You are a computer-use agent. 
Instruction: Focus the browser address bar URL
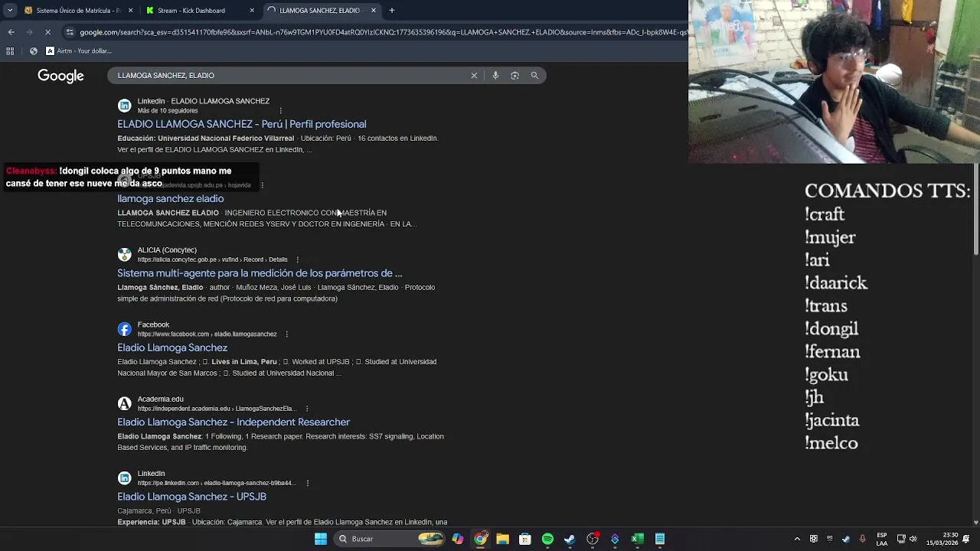(x=383, y=32)
